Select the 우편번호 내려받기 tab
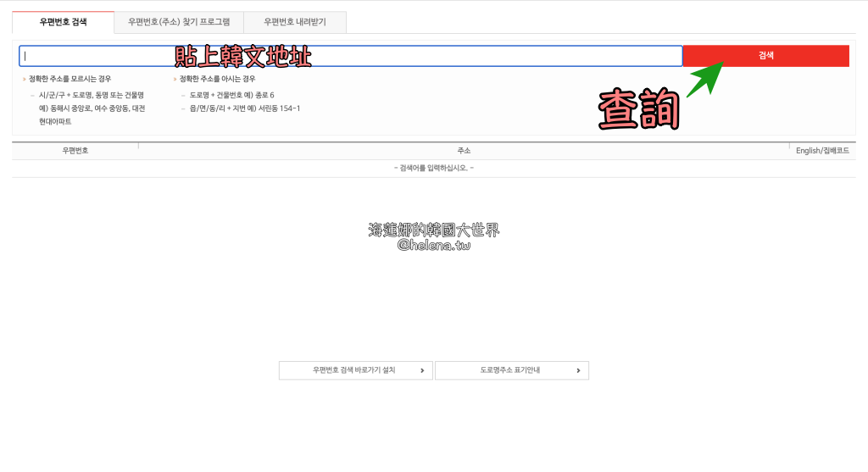Image resolution: width=868 pixels, height=472 pixels. [x=294, y=22]
